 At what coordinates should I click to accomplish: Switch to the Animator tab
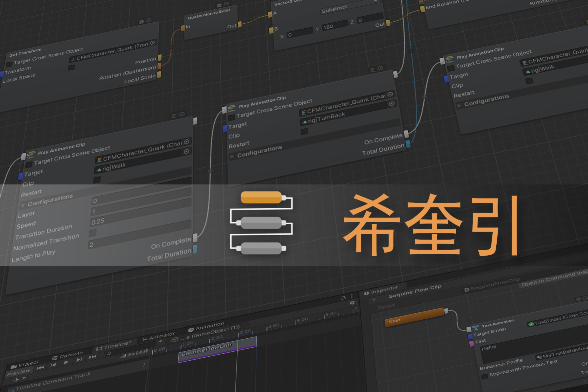(158, 337)
